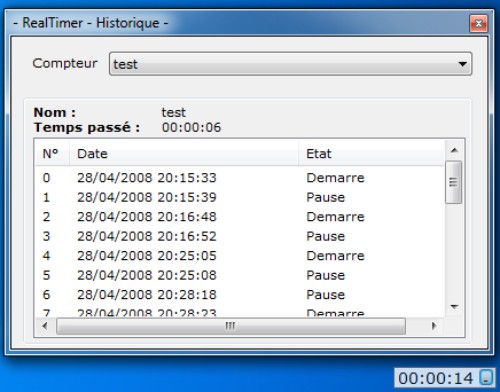Click the Temps passé value 00:00:06
Image resolution: width=500 pixels, height=392 pixels.
pos(191,127)
